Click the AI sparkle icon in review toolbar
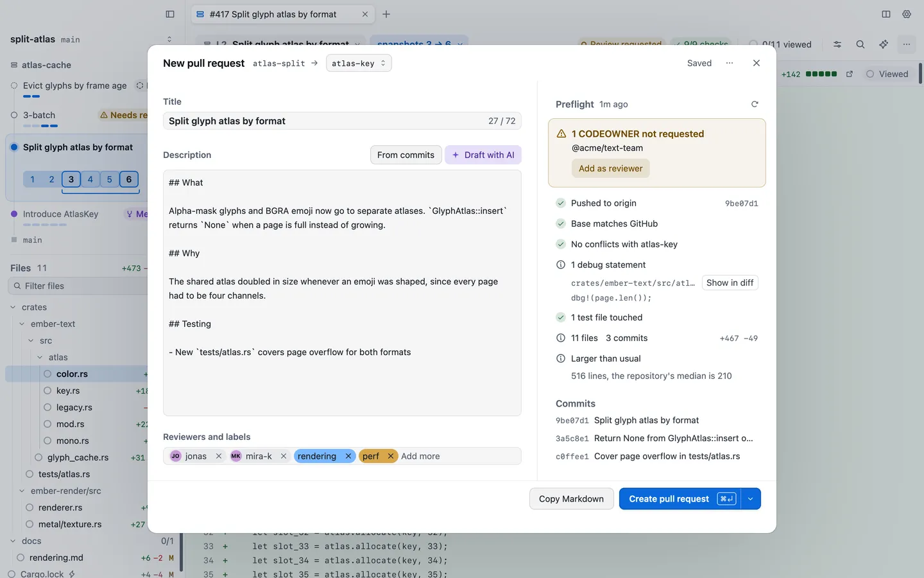Image resolution: width=924 pixels, height=578 pixels. (x=884, y=44)
